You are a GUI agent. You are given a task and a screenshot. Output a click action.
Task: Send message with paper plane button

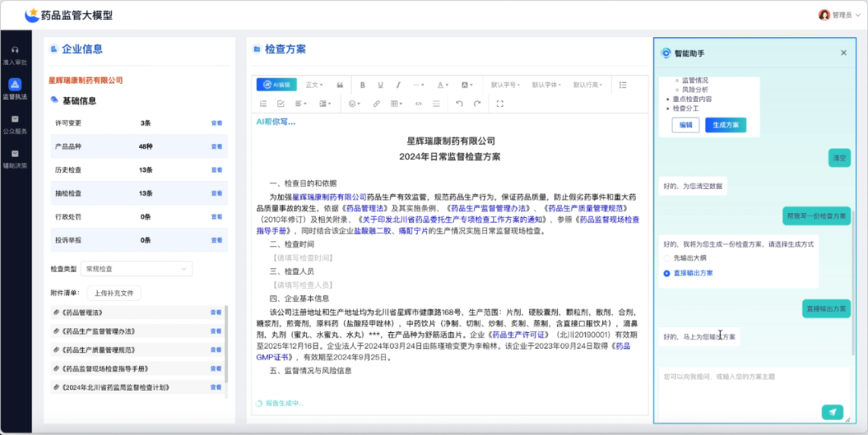[x=833, y=412]
